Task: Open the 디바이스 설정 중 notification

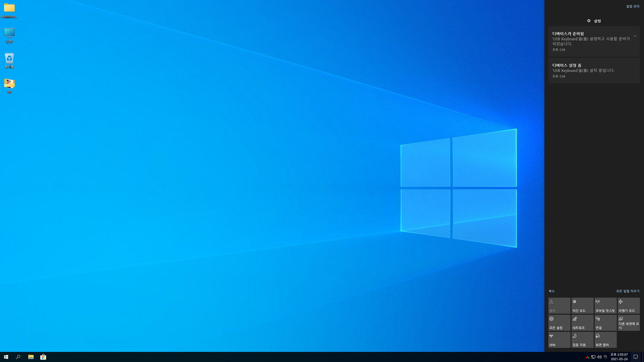Action: pos(594,70)
